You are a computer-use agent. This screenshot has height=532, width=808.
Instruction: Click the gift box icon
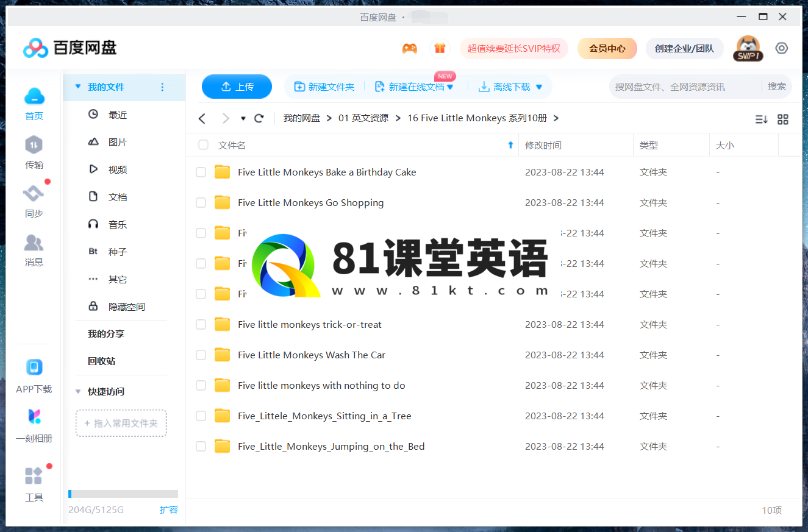[439, 48]
